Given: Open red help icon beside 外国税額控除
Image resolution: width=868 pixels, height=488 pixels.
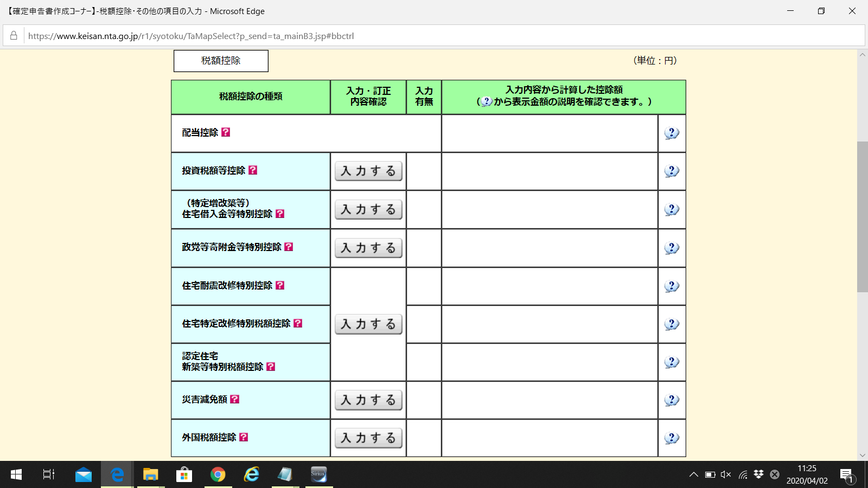Looking at the screenshot, I should (x=244, y=437).
